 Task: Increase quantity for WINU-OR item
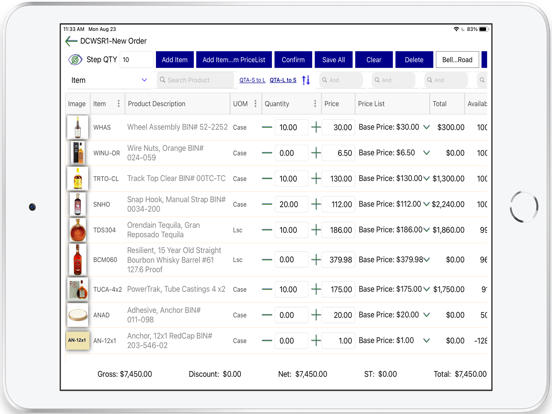[x=316, y=153]
